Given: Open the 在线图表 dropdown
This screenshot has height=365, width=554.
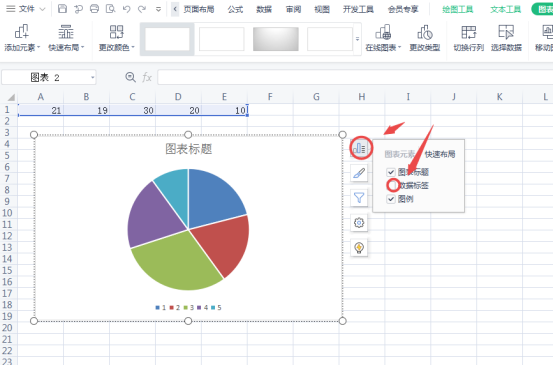Looking at the screenshot, I should 383,38.
